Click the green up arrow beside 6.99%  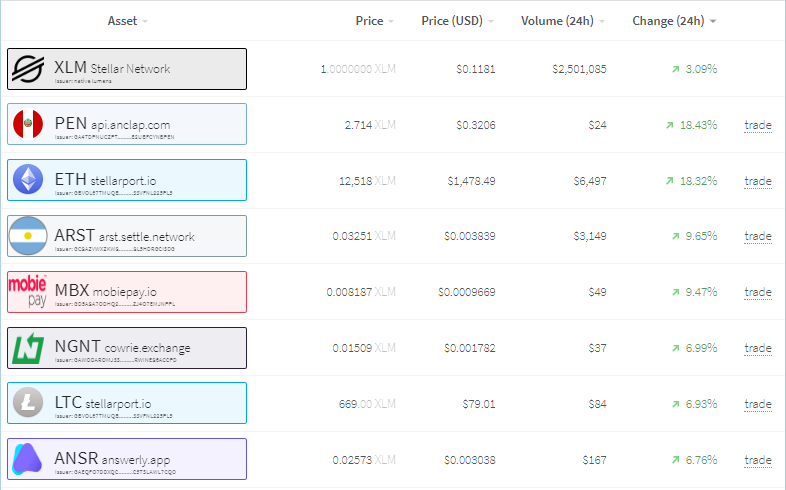click(676, 348)
